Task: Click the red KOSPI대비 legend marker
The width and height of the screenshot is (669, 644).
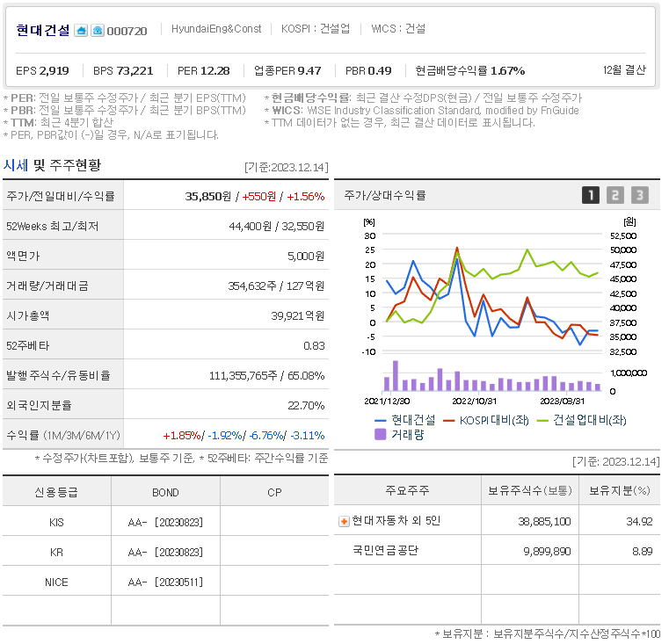Action: click(x=449, y=421)
